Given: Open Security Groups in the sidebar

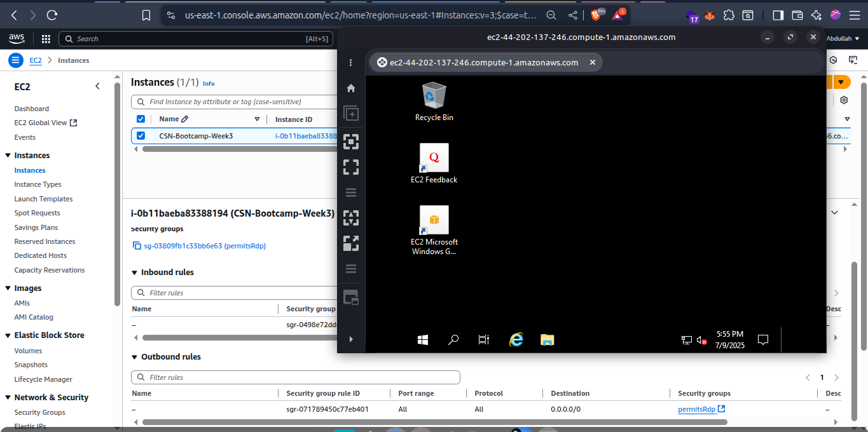Looking at the screenshot, I should pyautogui.click(x=39, y=412).
